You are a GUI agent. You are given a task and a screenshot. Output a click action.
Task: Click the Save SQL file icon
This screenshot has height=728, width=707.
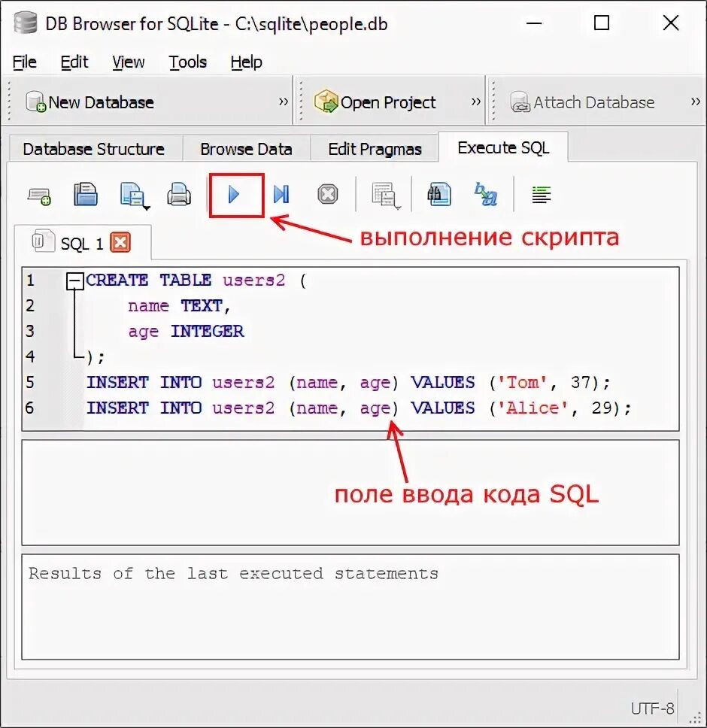click(132, 194)
